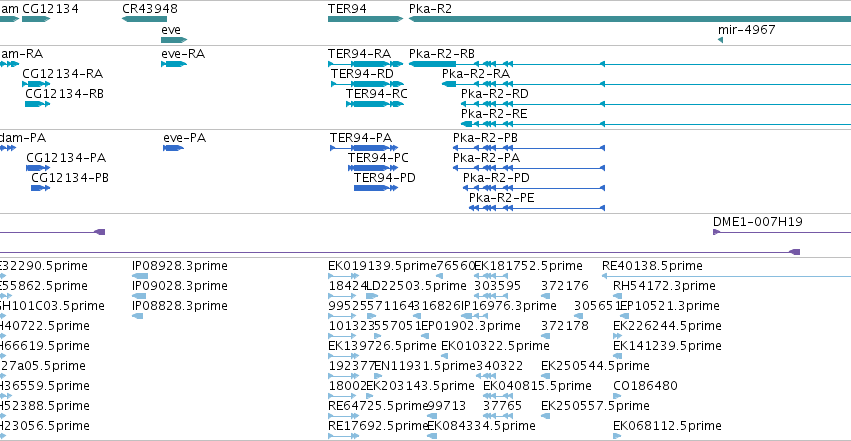Click transcript TER94-RC

point(374,104)
